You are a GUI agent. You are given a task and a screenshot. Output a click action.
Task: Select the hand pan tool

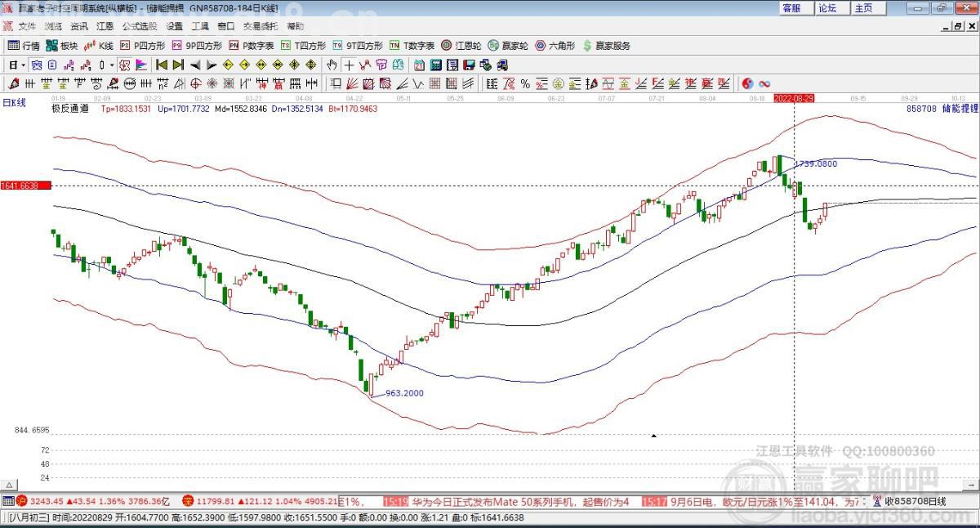tap(332, 65)
